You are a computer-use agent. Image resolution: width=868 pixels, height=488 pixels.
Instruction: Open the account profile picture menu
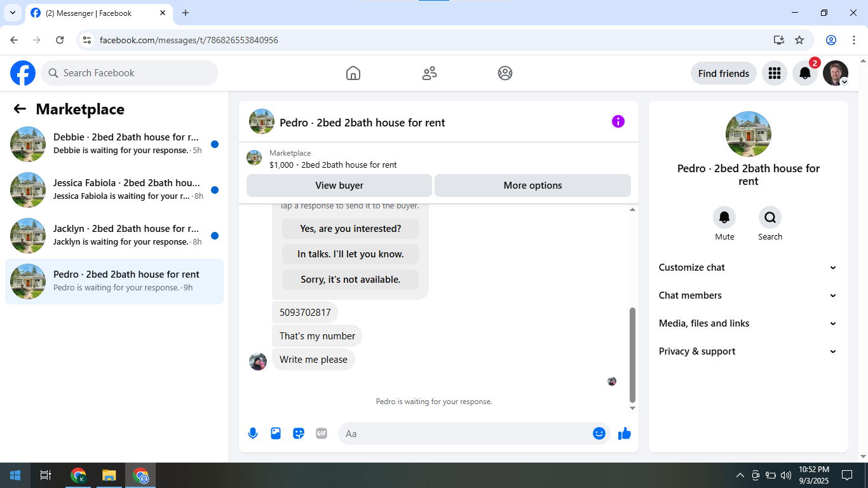pos(836,73)
